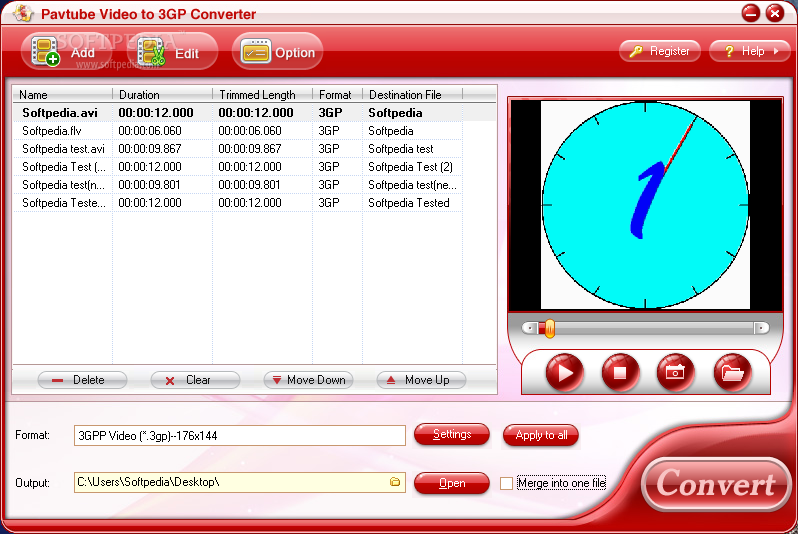The image size is (798, 534).
Task: Click the Add video files button
Action: (x=68, y=52)
